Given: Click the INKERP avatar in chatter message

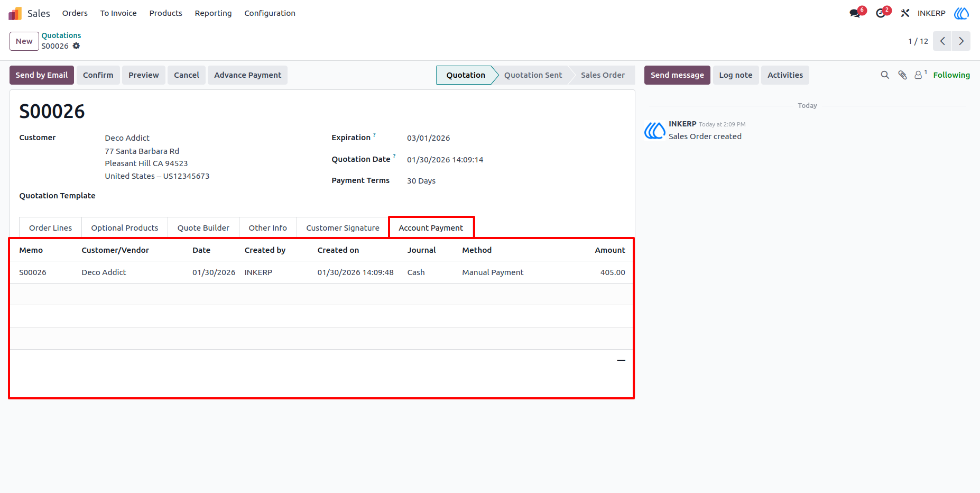Looking at the screenshot, I should click(655, 130).
